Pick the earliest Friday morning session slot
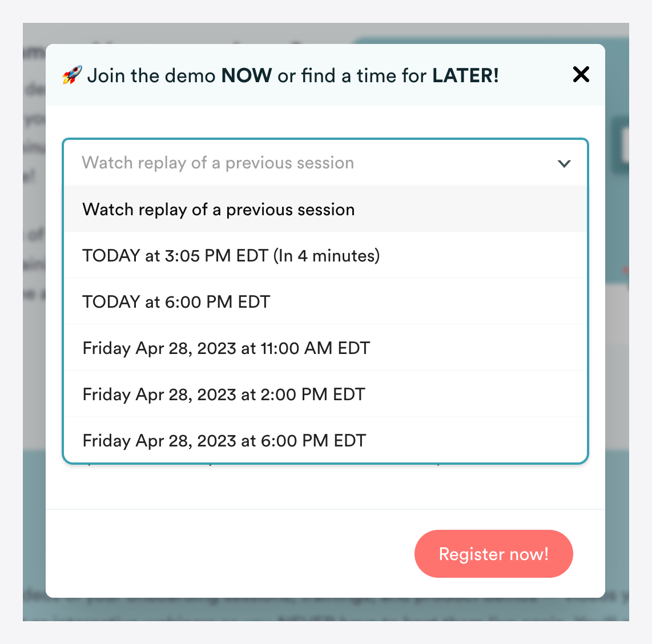Image resolution: width=652 pixels, height=644 pixels. point(226,348)
